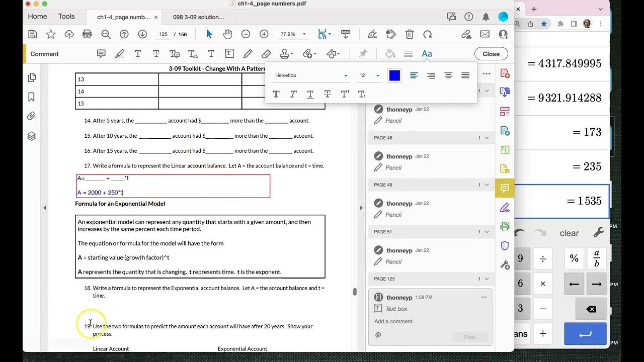Click the Post comment button
The height and width of the screenshot is (362, 644).
point(469,337)
